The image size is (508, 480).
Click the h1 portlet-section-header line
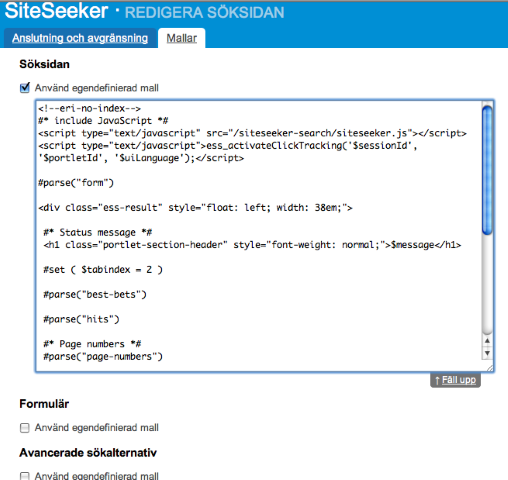point(252,245)
